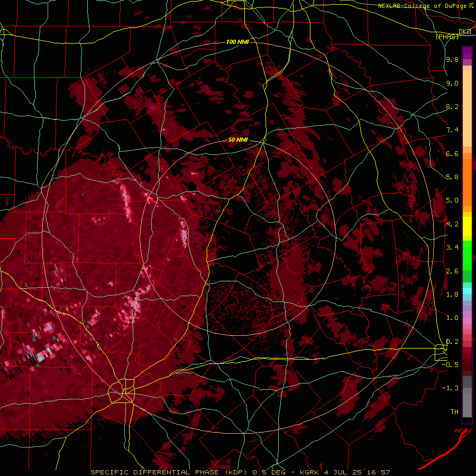Click the "8.2" color scale value
The height and width of the screenshot is (476, 476).
[452, 107]
